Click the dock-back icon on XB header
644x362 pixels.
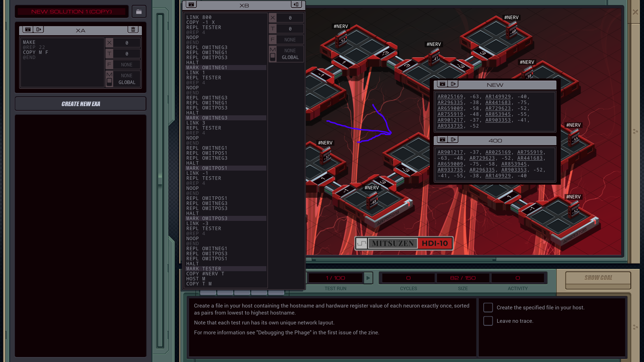(x=296, y=5)
